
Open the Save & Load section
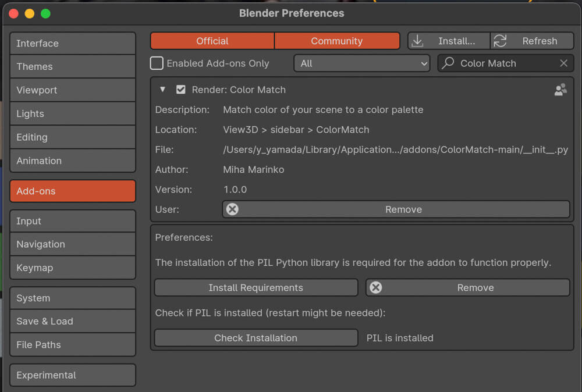(73, 321)
